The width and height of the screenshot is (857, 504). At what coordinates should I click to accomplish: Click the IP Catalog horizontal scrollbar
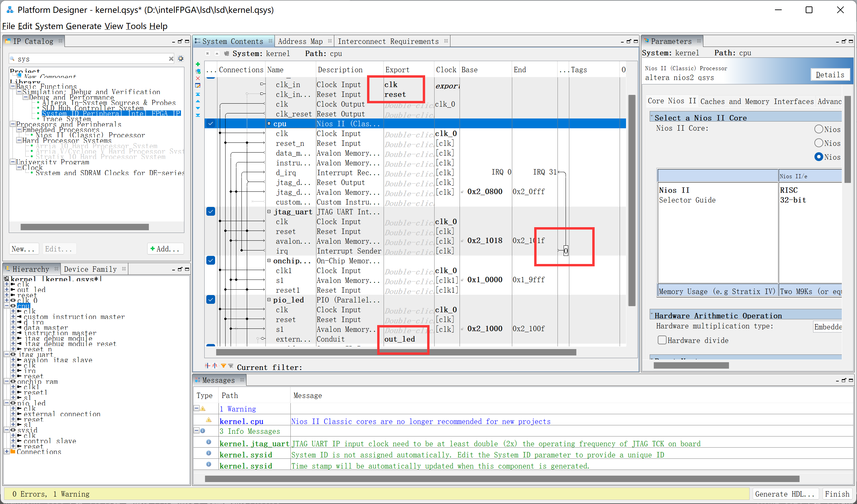pyautogui.click(x=84, y=227)
